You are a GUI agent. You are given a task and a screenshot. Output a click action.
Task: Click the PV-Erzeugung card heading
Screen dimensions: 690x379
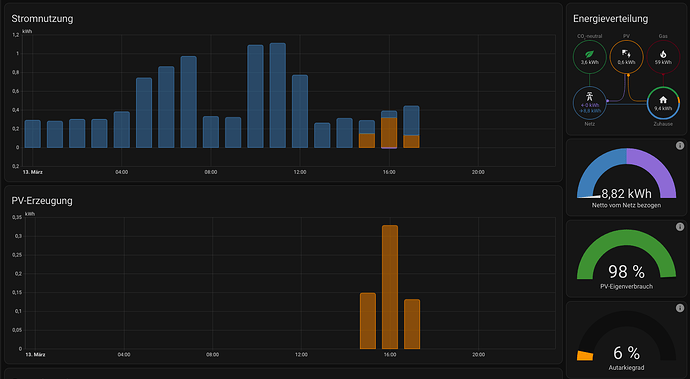(x=42, y=201)
